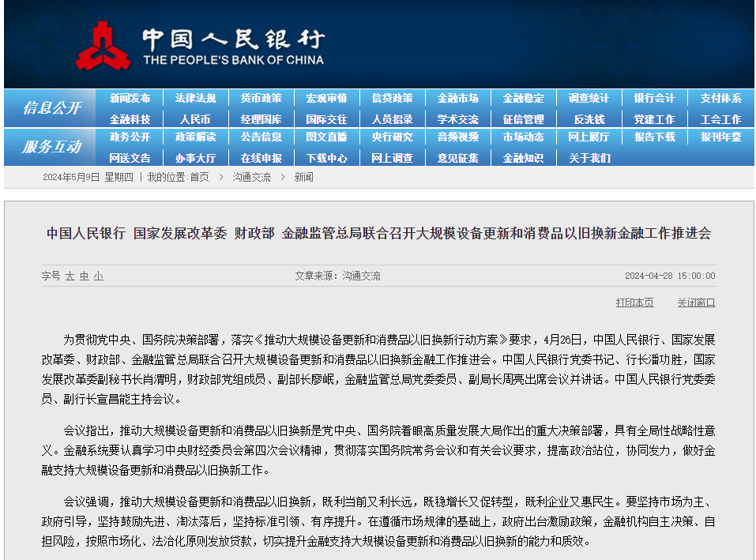This screenshot has width=756, height=560.
Task: Open 征信管理 section
Action: pos(523,119)
